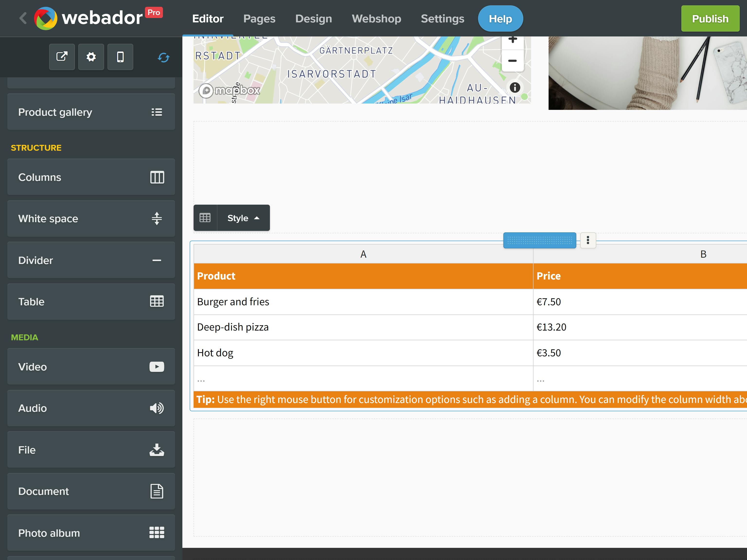Viewport: 747px width, 560px height.
Task: Select the Divider element icon
Action: [x=157, y=260]
